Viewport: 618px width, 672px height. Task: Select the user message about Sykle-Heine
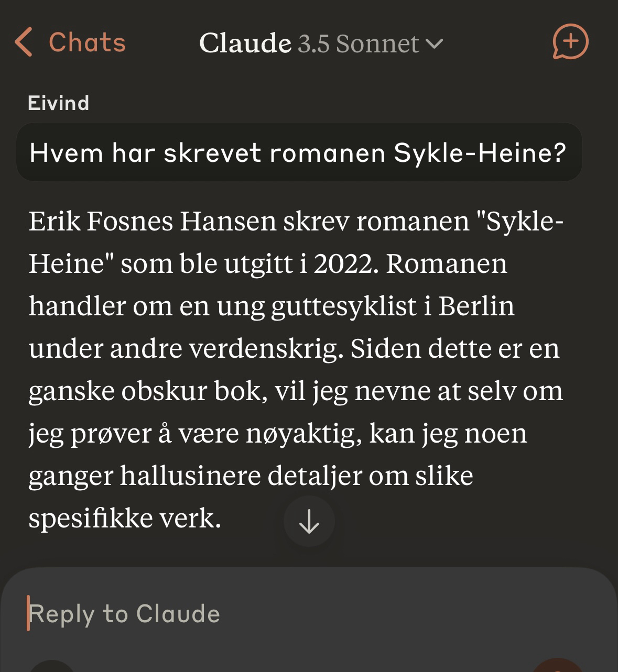pyautogui.click(x=298, y=152)
